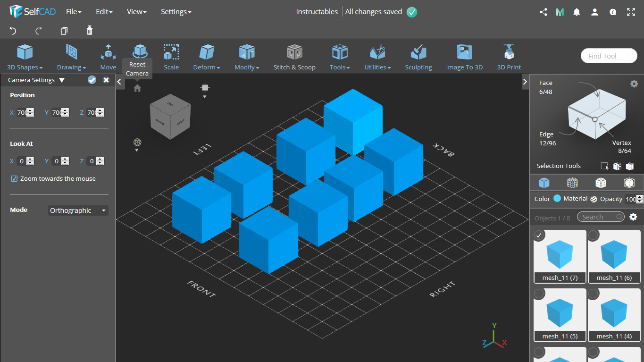Click the Find Tool search field
The width and height of the screenshot is (644, 362).
click(609, 56)
